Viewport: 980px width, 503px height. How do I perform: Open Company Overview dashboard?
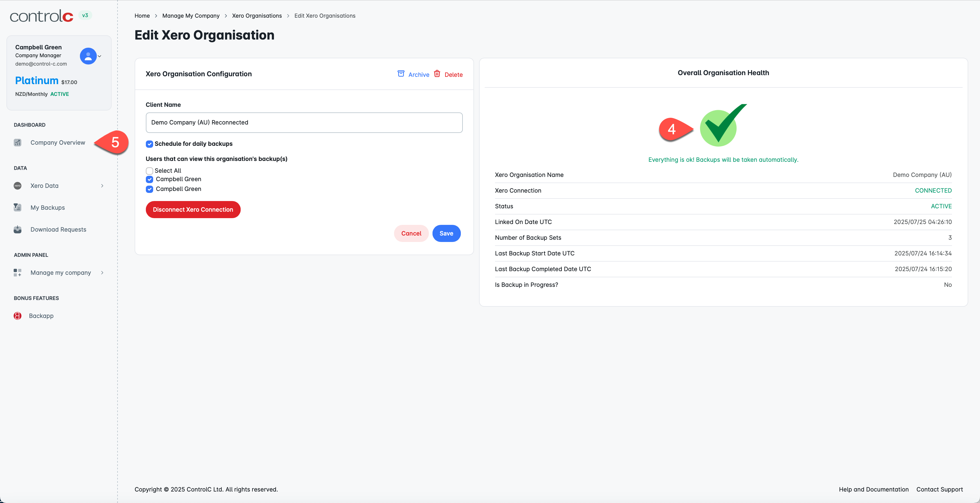[58, 143]
